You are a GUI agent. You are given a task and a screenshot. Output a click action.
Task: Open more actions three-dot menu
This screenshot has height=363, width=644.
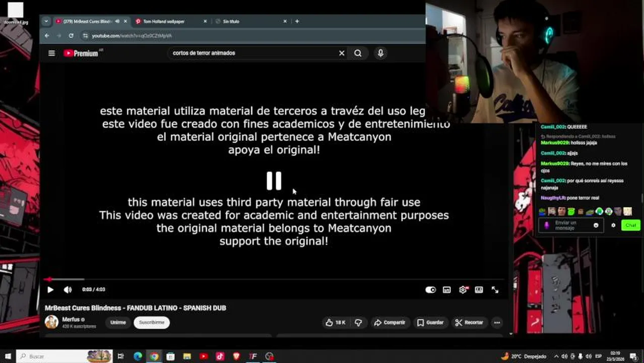click(x=497, y=323)
